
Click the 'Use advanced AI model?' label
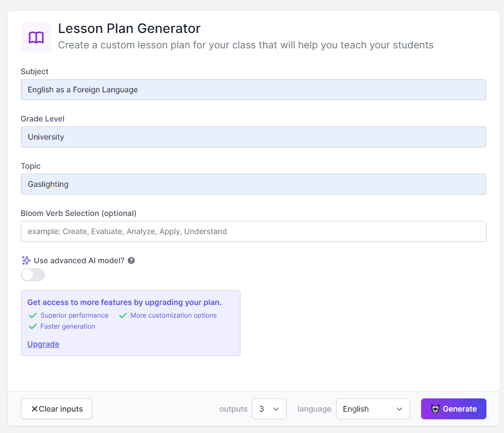79,260
